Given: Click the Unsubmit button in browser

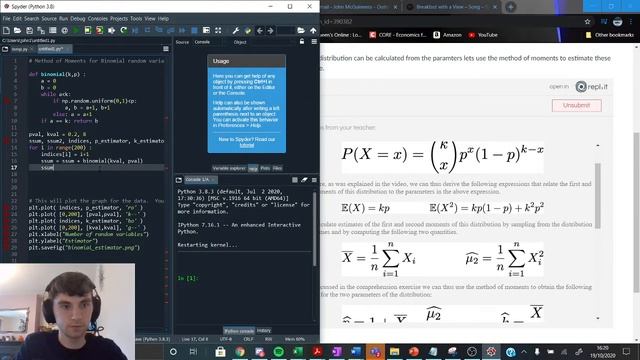Looking at the screenshot, I should pos(576,105).
